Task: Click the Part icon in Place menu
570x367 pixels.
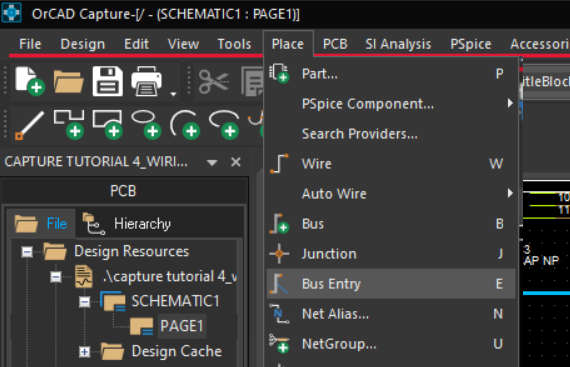Action: pyautogui.click(x=279, y=73)
